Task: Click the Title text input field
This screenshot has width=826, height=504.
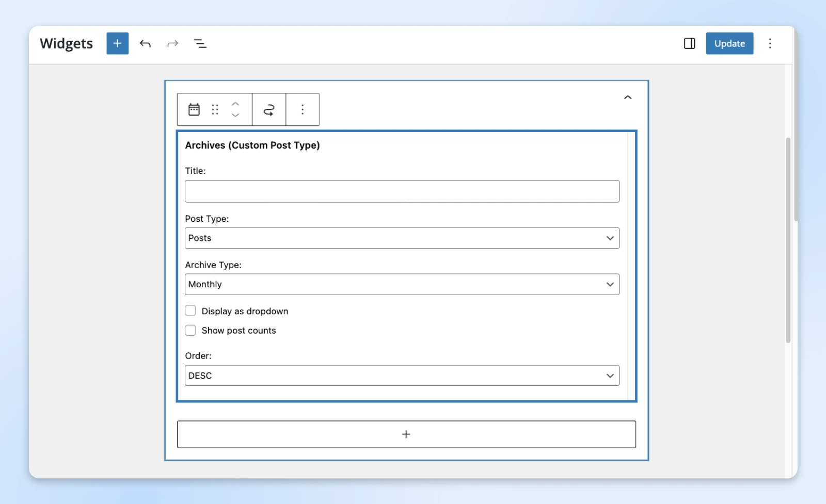Action: (x=402, y=191)
